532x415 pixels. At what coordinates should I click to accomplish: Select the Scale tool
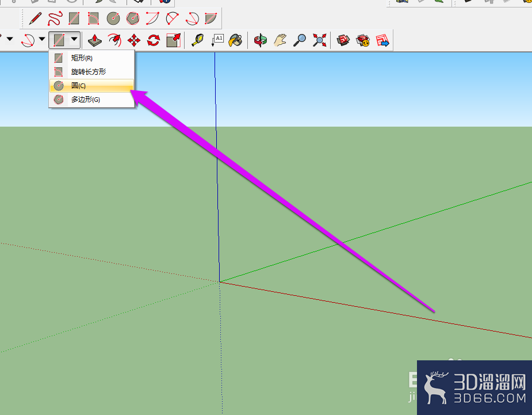tap(173, 40)
